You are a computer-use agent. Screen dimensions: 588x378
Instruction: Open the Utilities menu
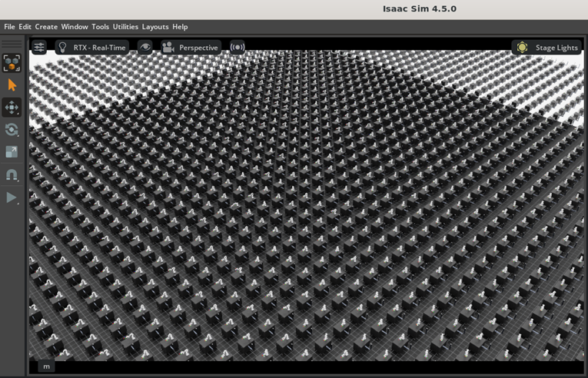[x=125, y=27]
